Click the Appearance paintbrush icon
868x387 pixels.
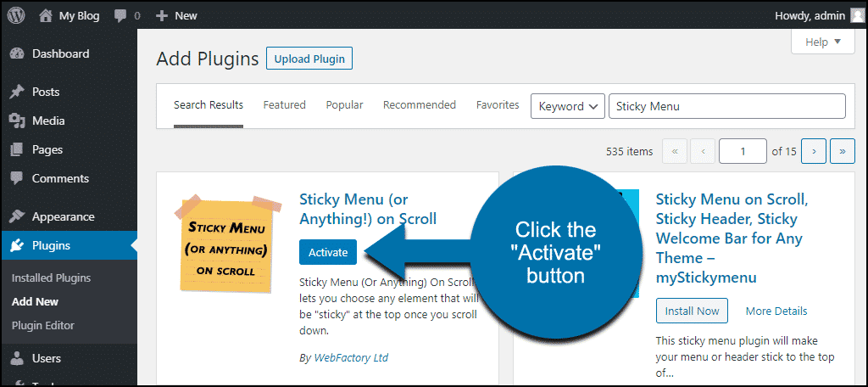(x=17, y=216)
